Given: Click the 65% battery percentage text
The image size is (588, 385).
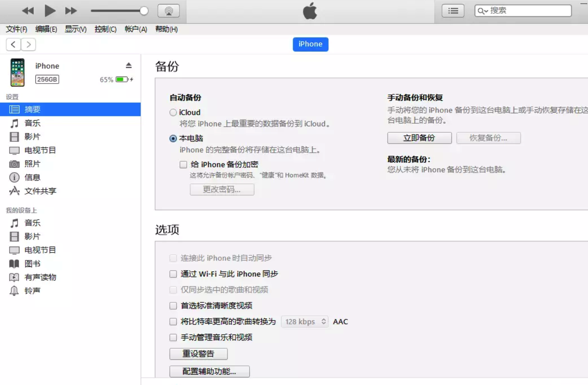Looking at the screenshot, I should (106, 80).
